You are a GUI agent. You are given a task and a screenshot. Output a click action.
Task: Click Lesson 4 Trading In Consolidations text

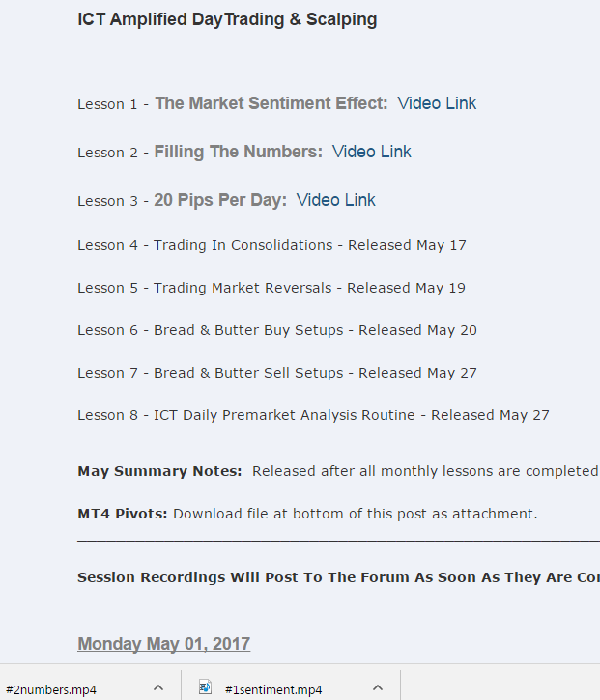(243, 245)
